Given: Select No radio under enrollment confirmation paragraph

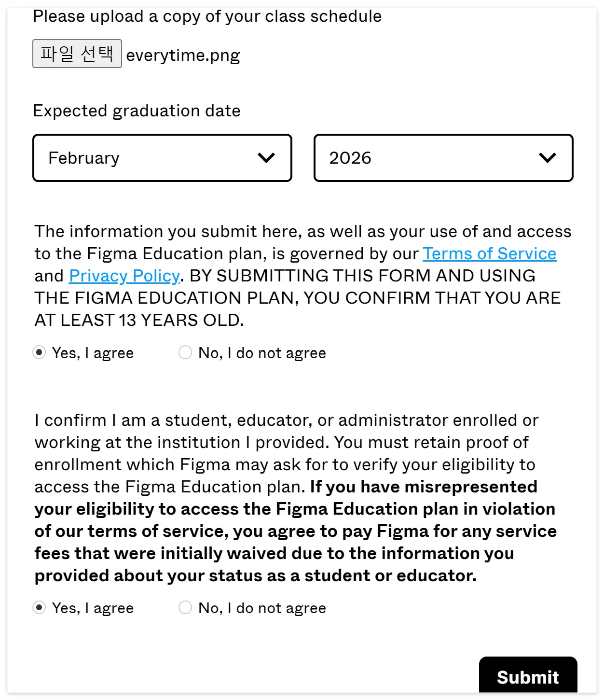Looking at the screenshot, I should 185,607.
